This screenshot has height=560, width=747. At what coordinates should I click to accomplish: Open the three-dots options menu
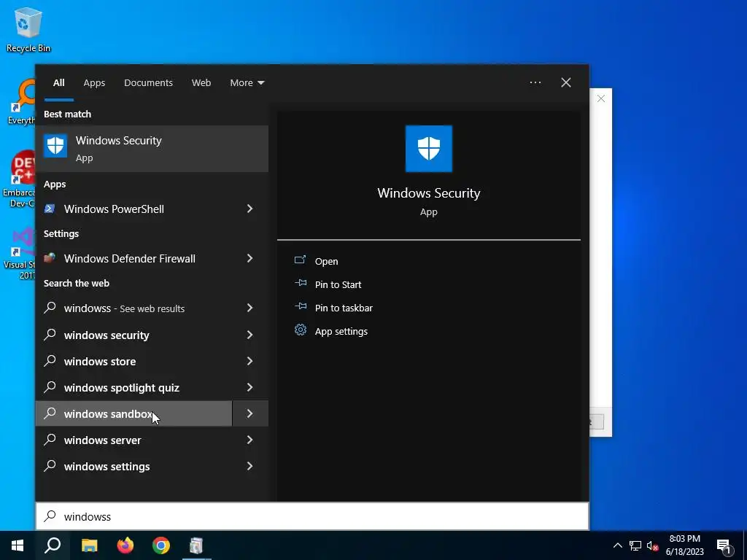[535, 82]
